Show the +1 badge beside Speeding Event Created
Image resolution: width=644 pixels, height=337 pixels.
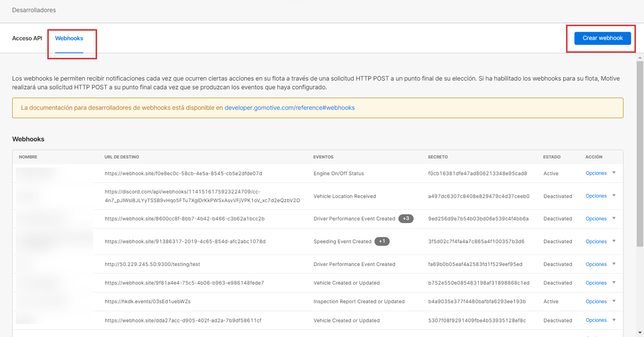click(382, 241)
